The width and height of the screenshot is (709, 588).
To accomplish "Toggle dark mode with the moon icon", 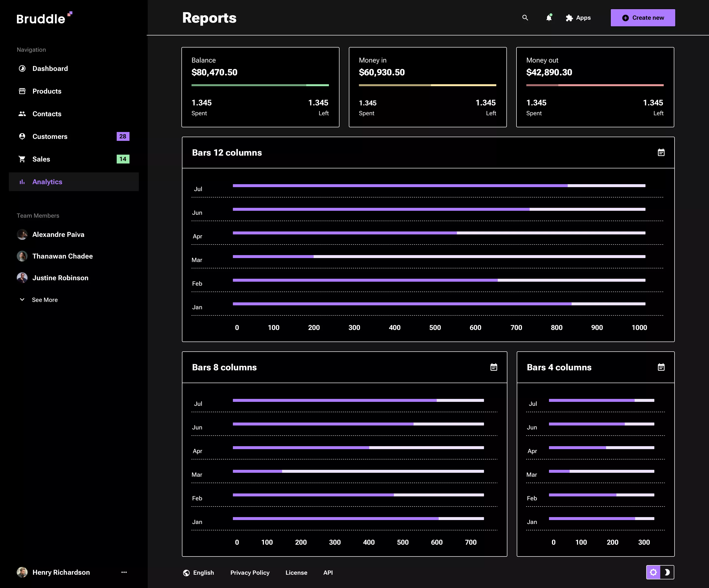I will (x=667, y=572).
